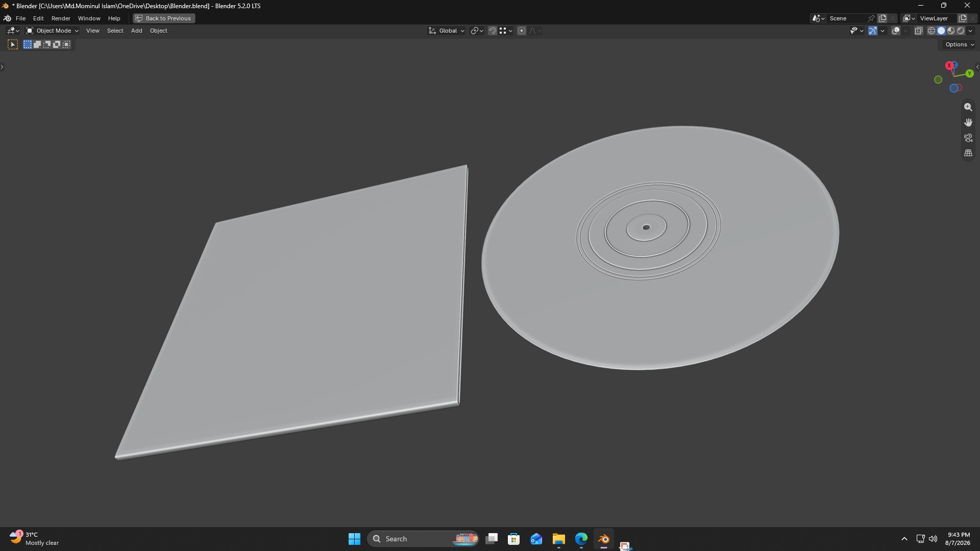Open File Explorer from the taskbar
This screenshot has height=551, width=980.
[558, 539]
